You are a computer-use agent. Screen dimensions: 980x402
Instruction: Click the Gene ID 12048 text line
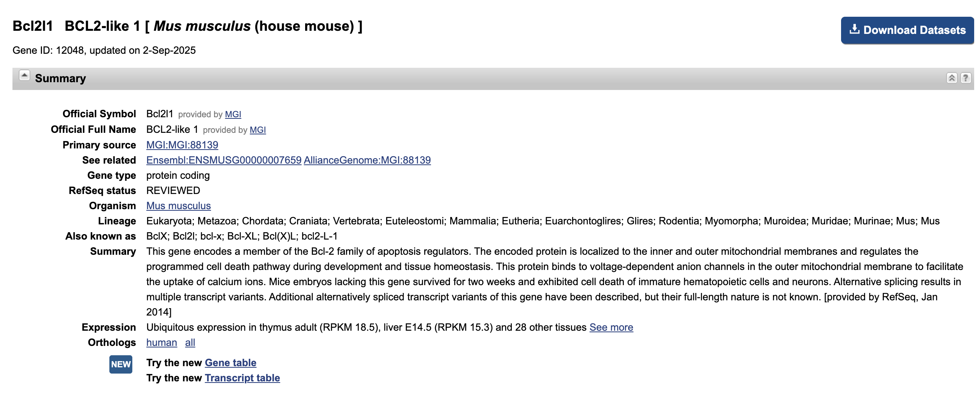point(104,50)
